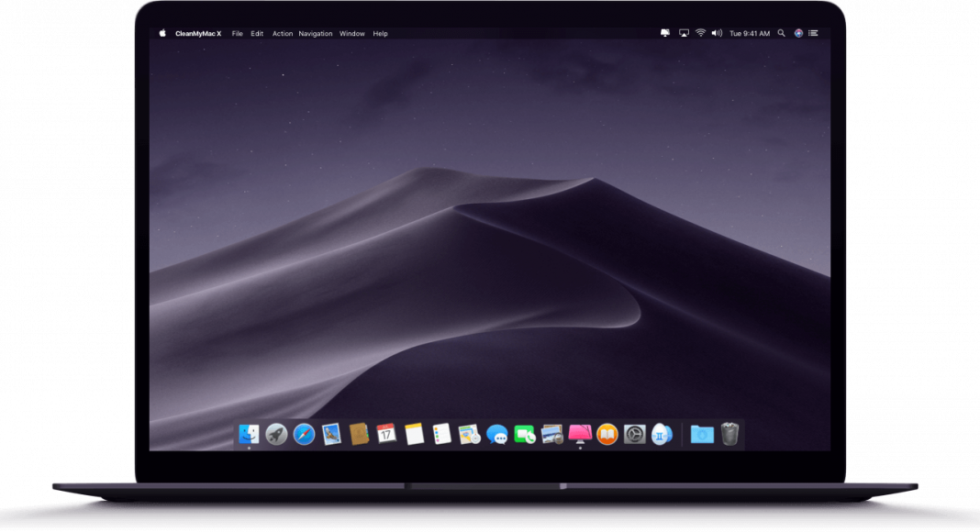Open Gemini egg-shaped icon in Dock
The image size is (980, 532).
[662, 434]
